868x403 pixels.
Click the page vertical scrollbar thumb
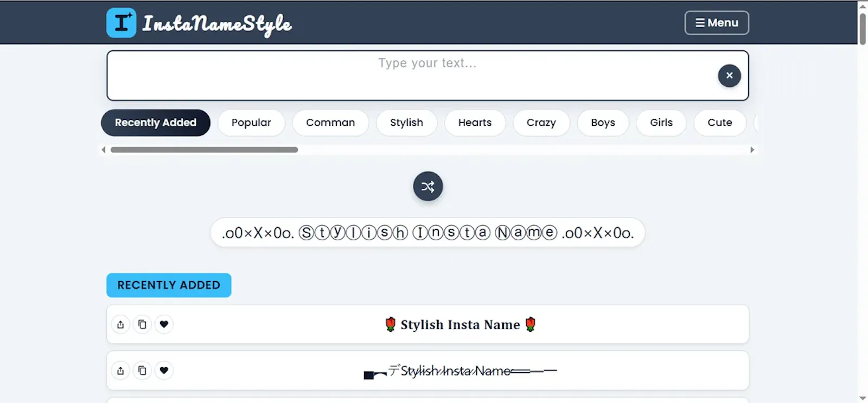[863, 28]
